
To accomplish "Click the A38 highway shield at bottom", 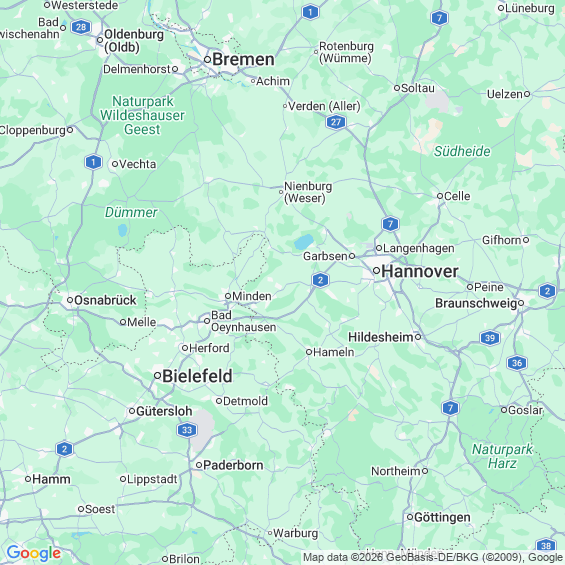I will (x=546, y=546).
